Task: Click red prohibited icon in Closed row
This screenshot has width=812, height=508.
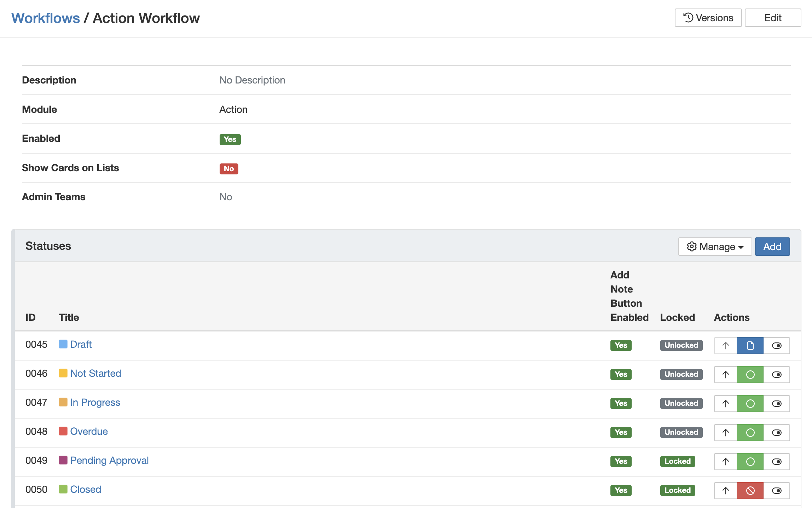Action: 750,491
